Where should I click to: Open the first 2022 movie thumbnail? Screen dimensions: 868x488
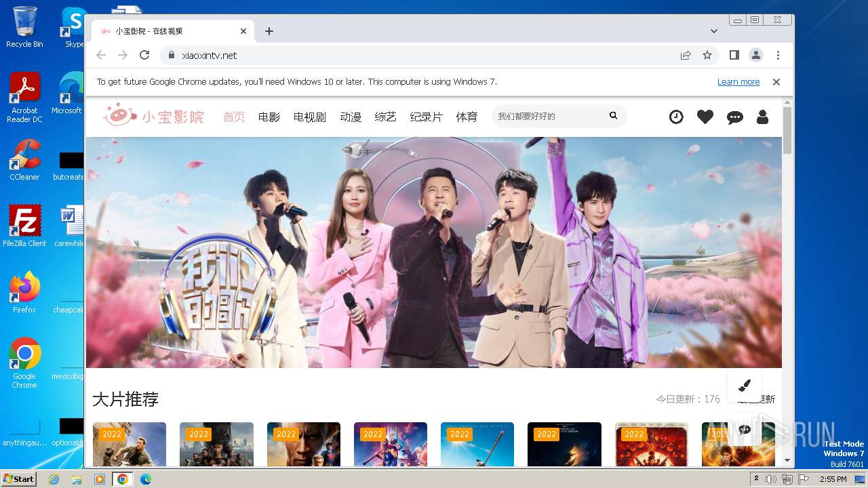[130, 444]
